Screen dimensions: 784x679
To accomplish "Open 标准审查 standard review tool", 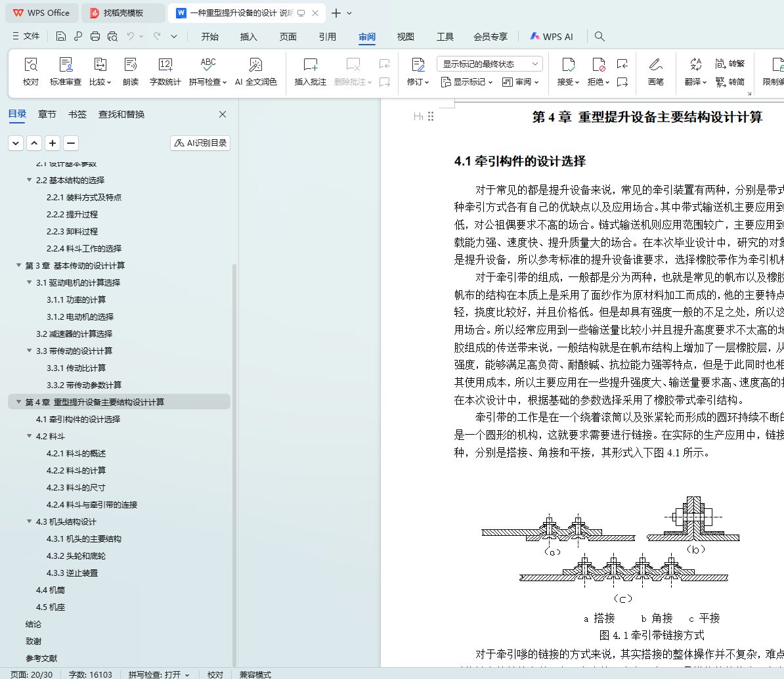I will 66,72.
